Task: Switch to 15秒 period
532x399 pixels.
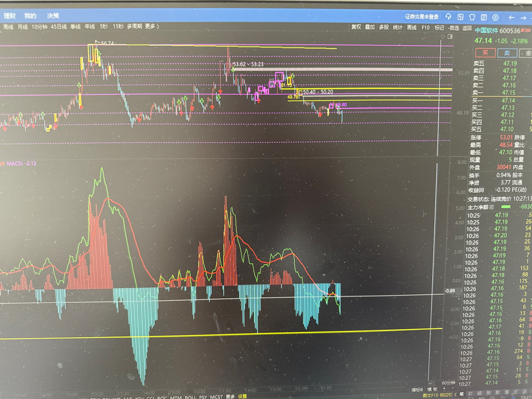Action: click(118, 26)
